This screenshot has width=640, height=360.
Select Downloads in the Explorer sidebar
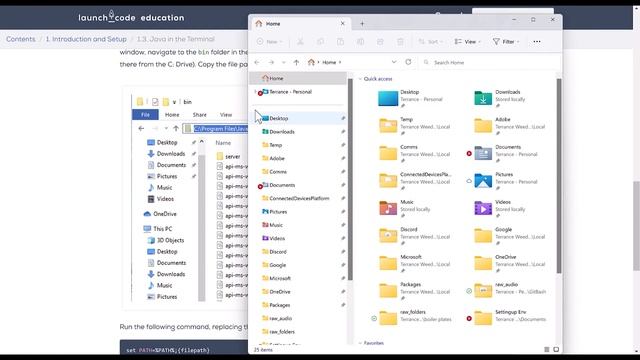coord(298,131)
